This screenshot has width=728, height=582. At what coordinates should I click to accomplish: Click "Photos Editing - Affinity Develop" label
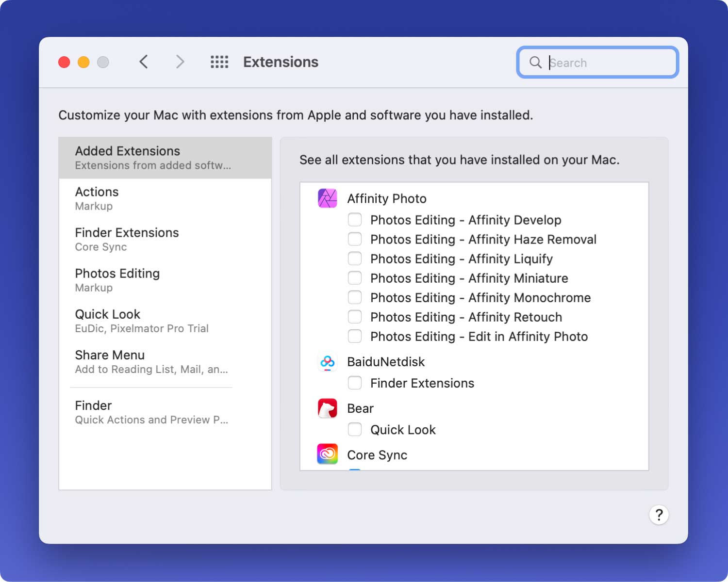click(x=466, y=220)
